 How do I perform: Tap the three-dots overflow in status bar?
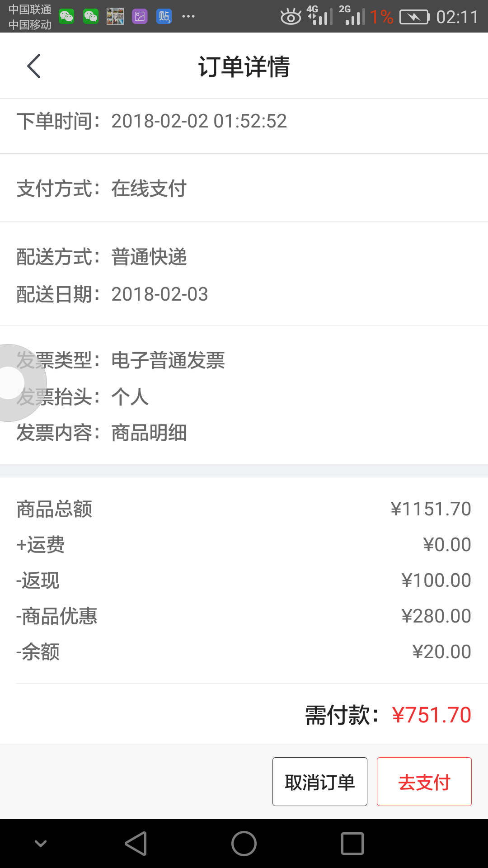[188, 17]
